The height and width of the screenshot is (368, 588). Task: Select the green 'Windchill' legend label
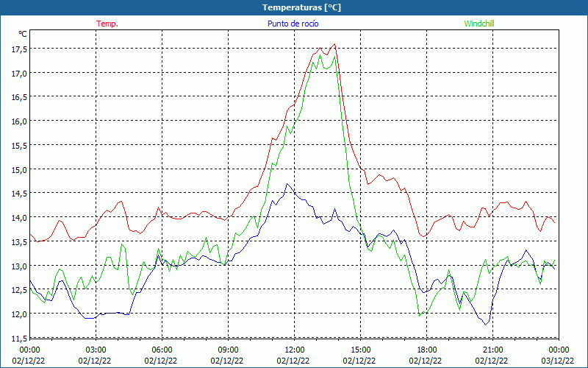(479, 24)
